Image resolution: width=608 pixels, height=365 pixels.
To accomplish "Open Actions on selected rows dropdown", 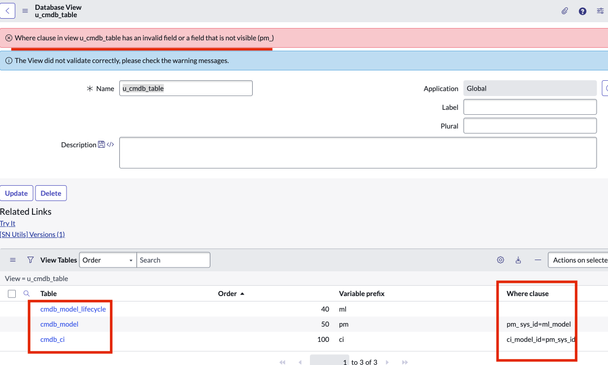I will click(578, 260).
